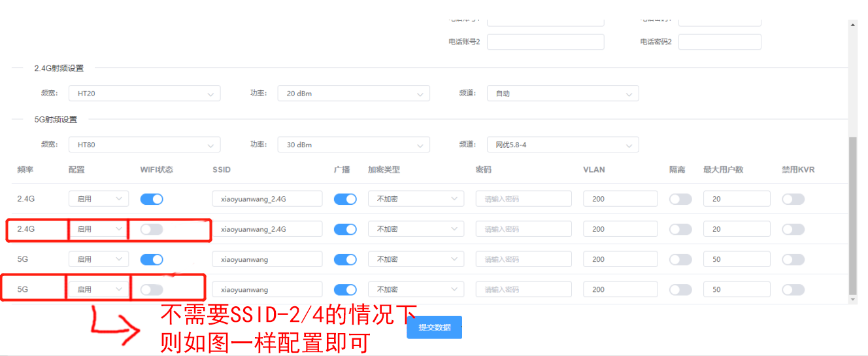Click the SSID field in first 2.4G row
This screenshot has height=356, width=868.
tap(267, 199)
